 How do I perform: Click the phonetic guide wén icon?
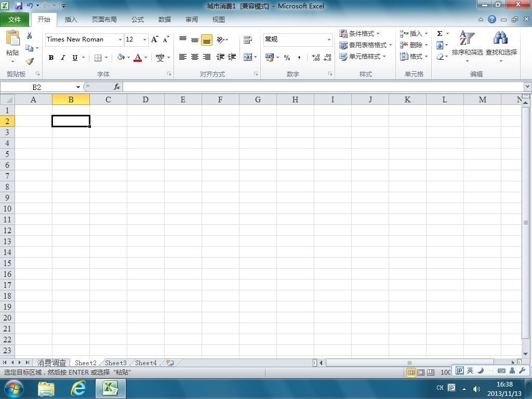(x=160, y=57)
